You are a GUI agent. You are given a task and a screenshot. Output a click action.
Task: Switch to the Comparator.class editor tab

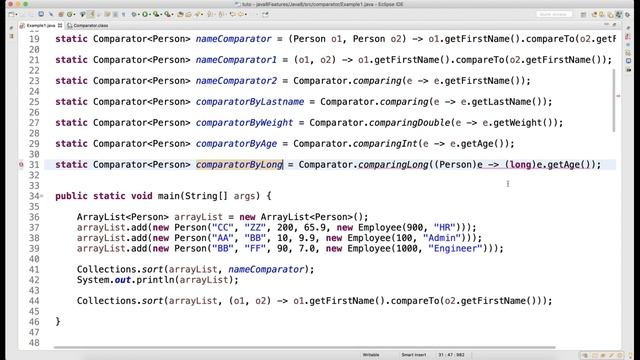click(x=90, y=25)
